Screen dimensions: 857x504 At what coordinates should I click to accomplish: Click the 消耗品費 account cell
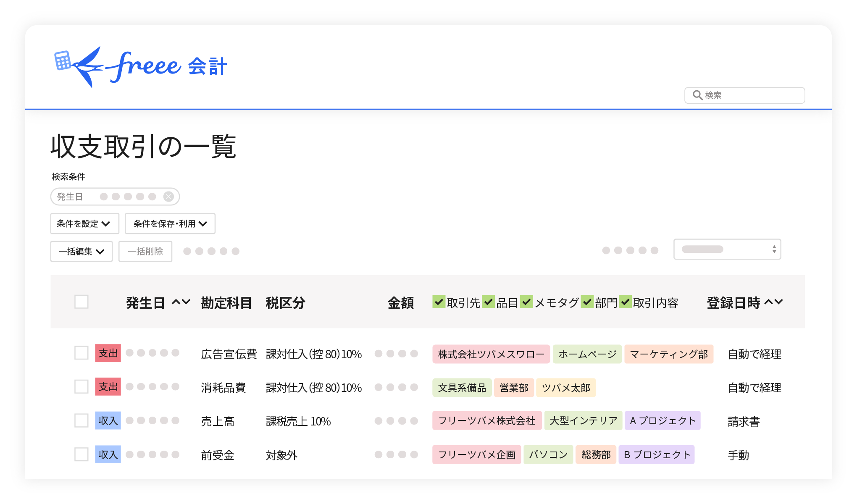point(223,388)
